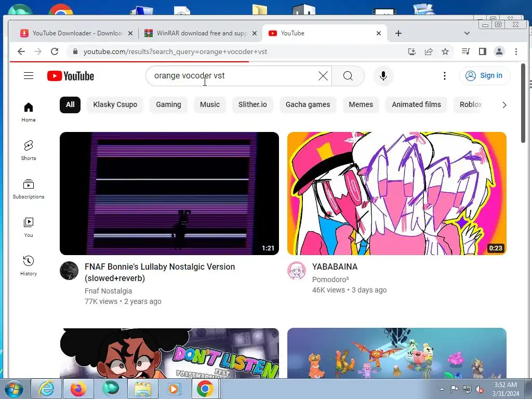Open media controls icon in Chrome toolbar

tap(466, 51)
